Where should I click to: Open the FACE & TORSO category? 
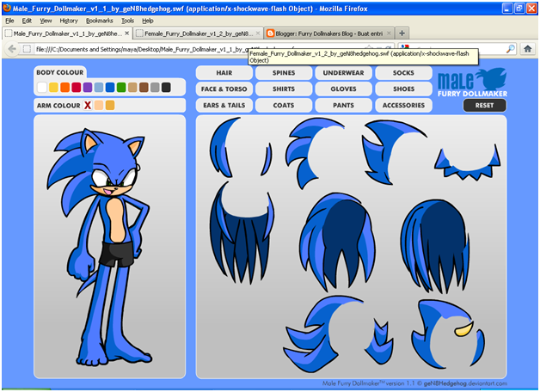coord(224,89)
